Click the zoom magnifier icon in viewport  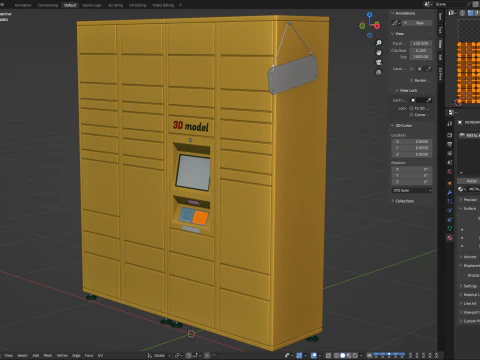[379, 43]
